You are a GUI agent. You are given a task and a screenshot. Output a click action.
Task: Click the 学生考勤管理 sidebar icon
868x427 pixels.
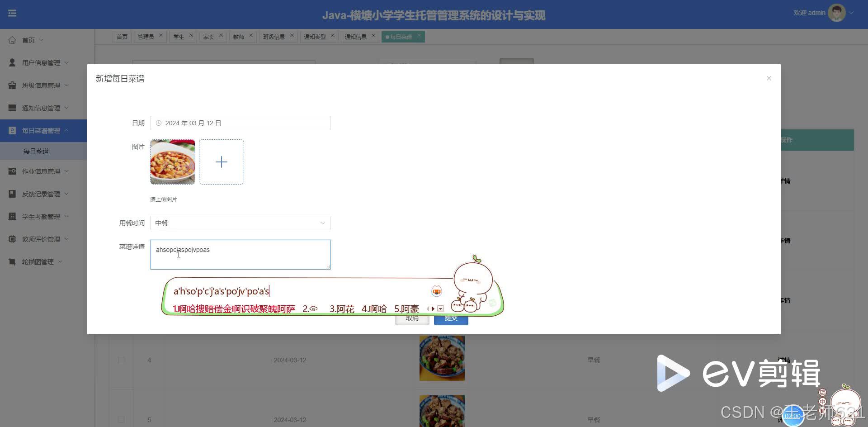12,216
